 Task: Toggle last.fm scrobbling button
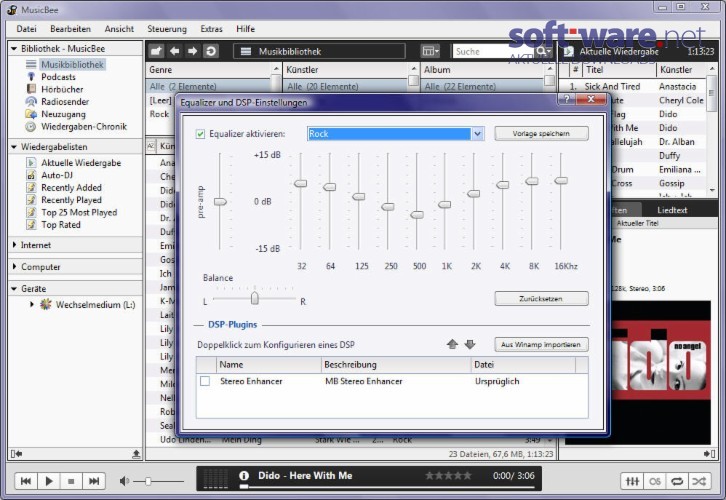[x=655, y=481]
